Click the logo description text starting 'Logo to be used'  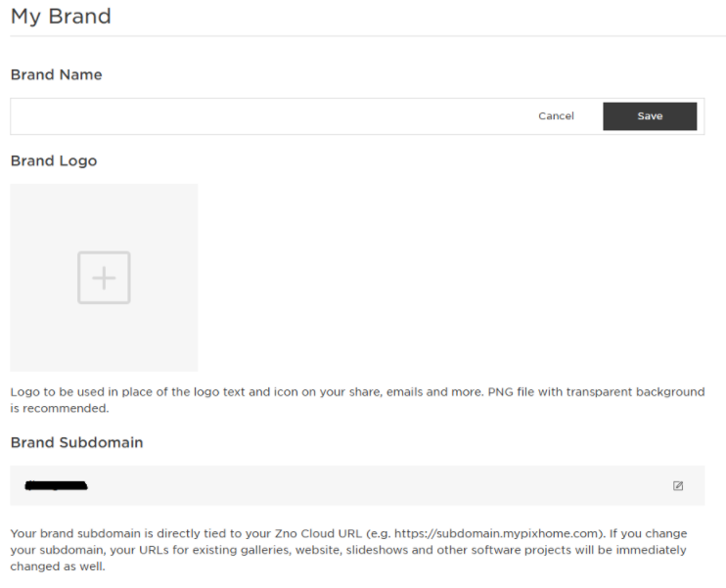tap(357, 400)
